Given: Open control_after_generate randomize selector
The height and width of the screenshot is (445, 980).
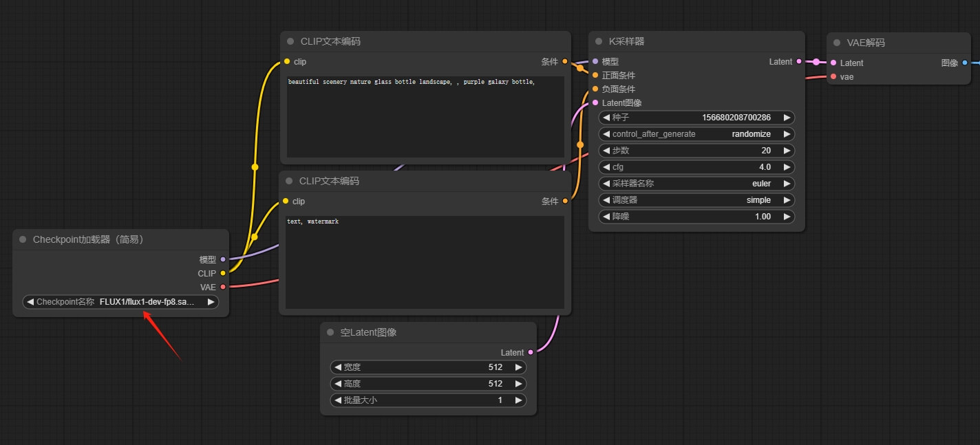Looking at the screenshot, I should point(696,134).
